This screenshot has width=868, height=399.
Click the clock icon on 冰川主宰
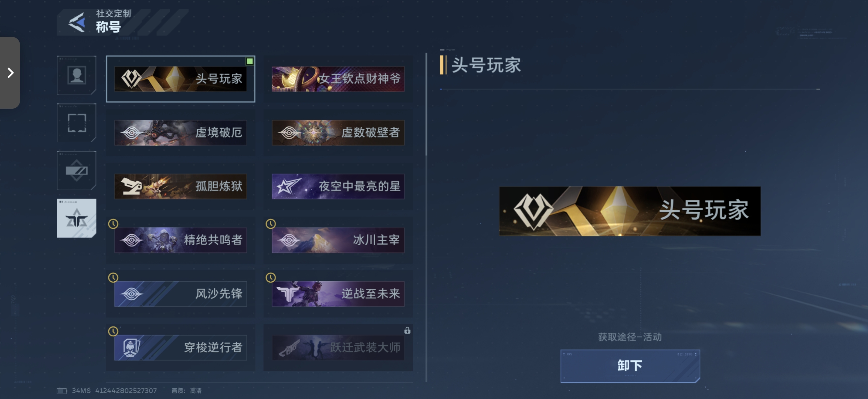click(x=271, y=224)
